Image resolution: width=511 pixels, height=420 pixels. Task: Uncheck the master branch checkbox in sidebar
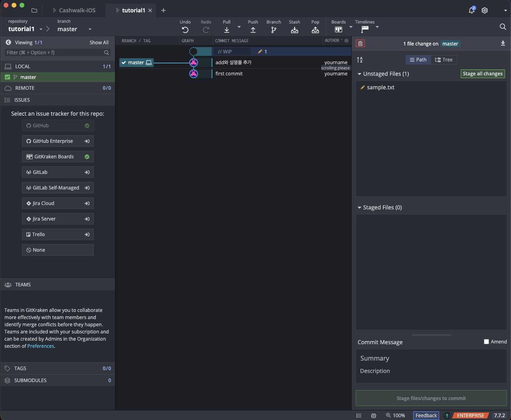pyautogui.click(x=7, y=77)
